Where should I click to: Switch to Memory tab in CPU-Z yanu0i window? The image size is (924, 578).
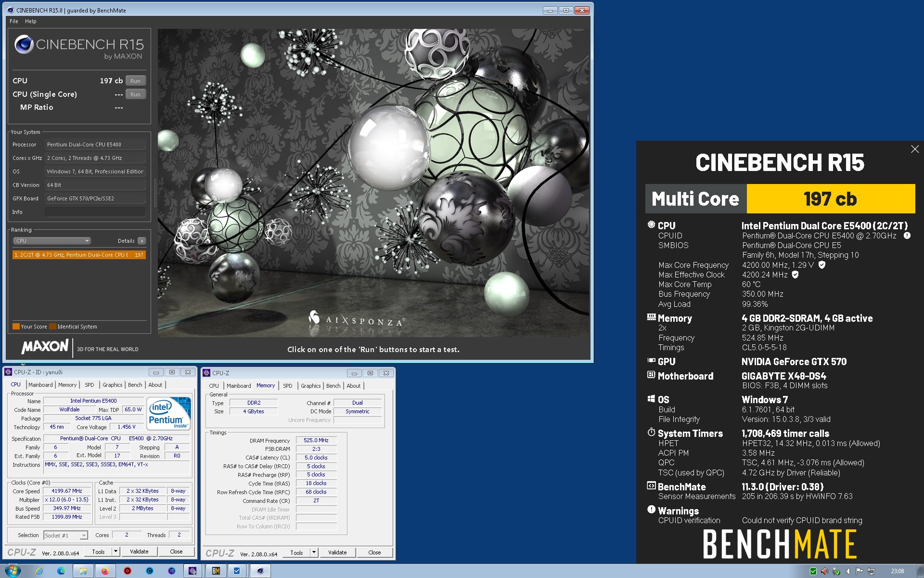point(67,385)
